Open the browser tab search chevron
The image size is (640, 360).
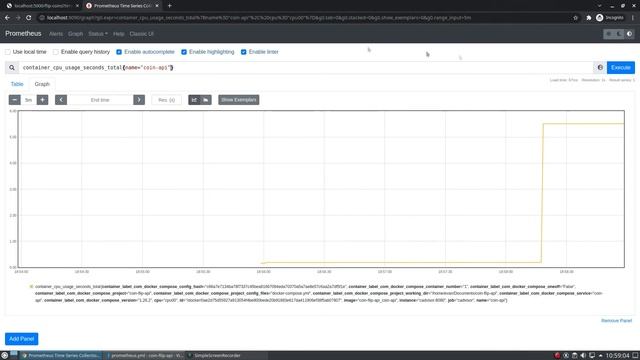[x=600, y=6]
